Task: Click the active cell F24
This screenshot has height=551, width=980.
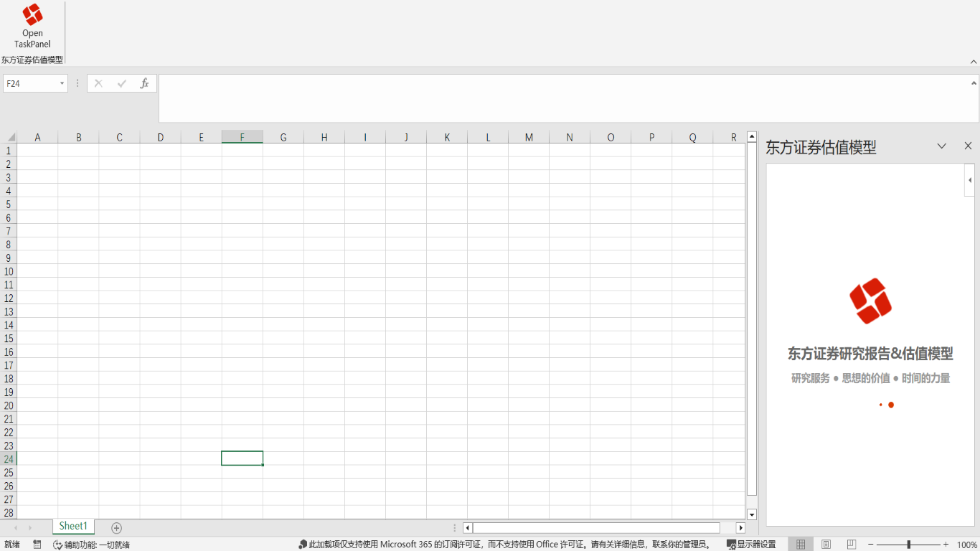Action: (x=242, y=458)
